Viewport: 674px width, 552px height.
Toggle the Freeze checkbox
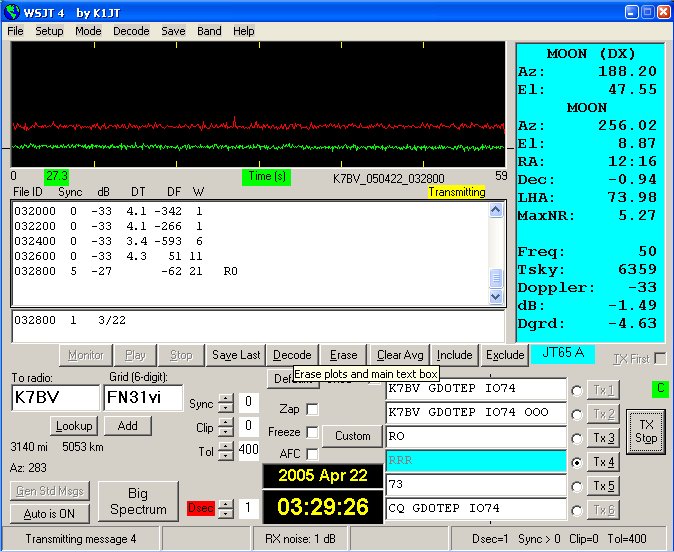(313, 432)
